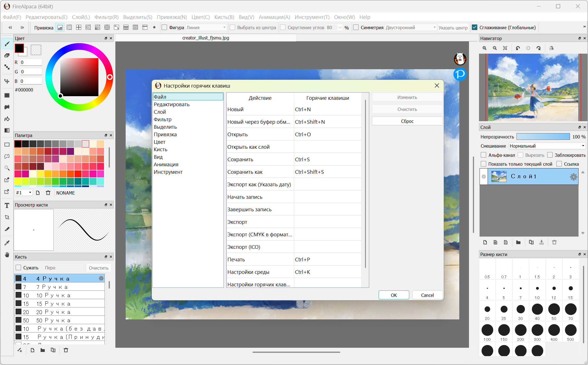Open the gear settings for Слой1 layer
This screenshot has height=365, width=588.
pos(573,177)
